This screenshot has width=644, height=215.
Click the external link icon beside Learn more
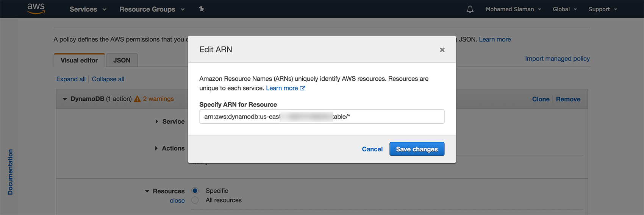point(302,88)
